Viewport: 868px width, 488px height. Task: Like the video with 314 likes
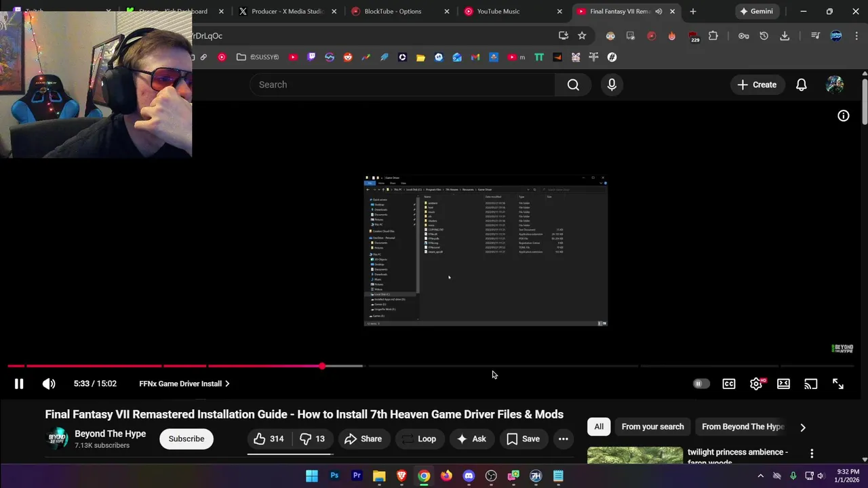tap(269, 439)
